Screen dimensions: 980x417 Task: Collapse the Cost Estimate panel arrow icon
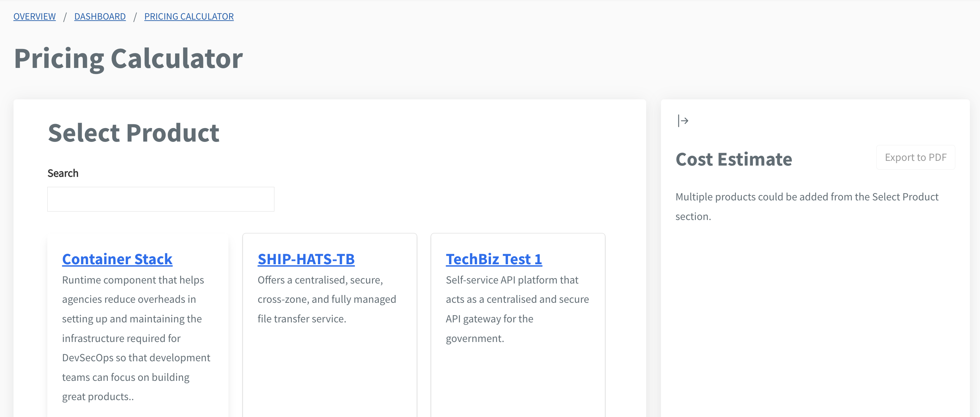(683, 121)
